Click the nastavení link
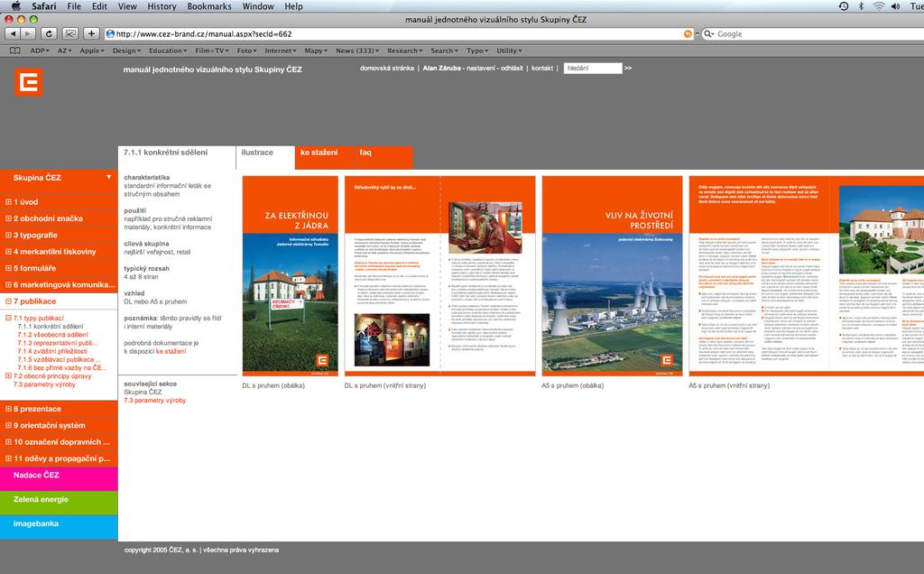Image resolution: width=924 pixels, height=574 pixels. [482, 69]
